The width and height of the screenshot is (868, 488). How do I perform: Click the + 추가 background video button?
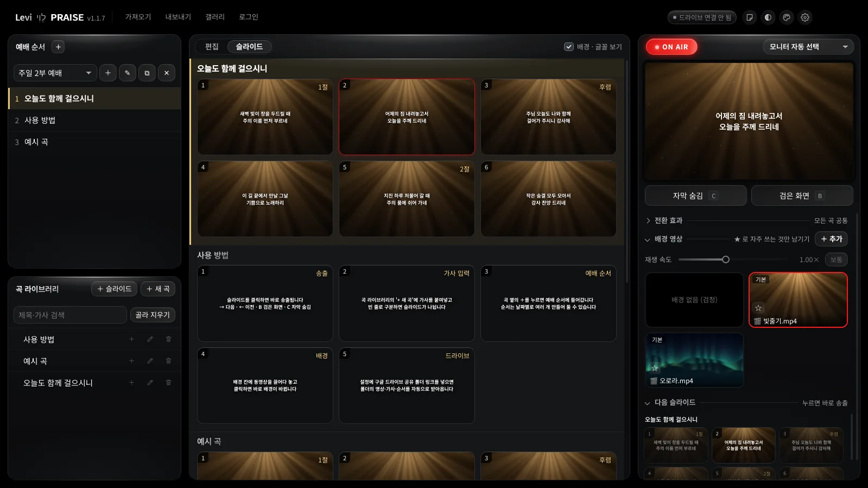831,239
